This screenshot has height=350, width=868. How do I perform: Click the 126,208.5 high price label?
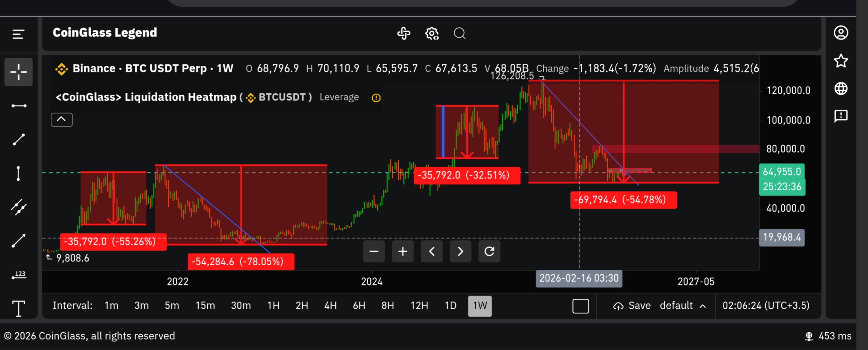click(512, 76)
